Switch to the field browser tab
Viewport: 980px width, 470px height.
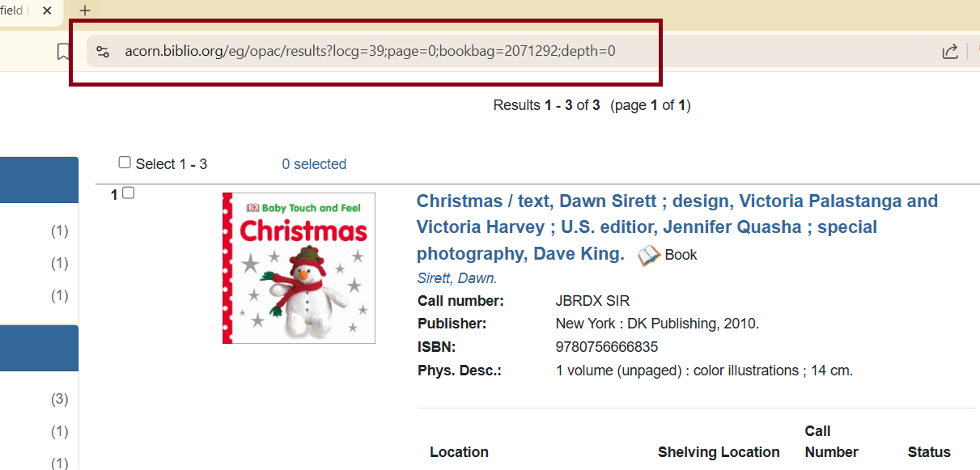pos(12,11)
